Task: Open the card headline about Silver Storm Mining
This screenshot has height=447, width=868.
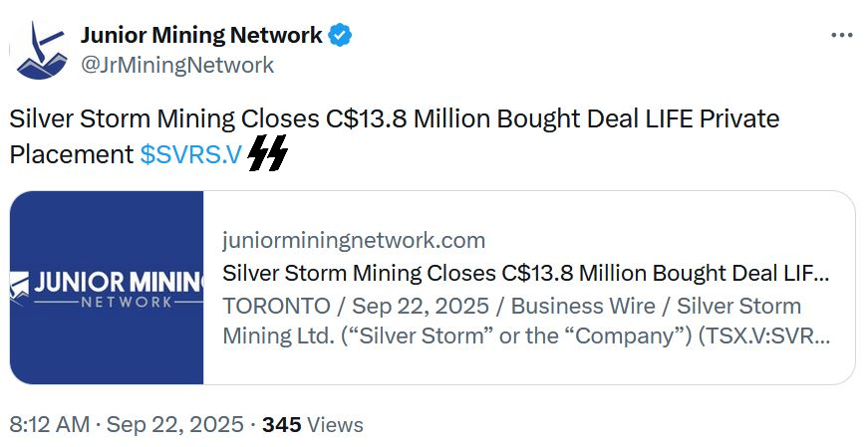Action: (x=526, y=273)
